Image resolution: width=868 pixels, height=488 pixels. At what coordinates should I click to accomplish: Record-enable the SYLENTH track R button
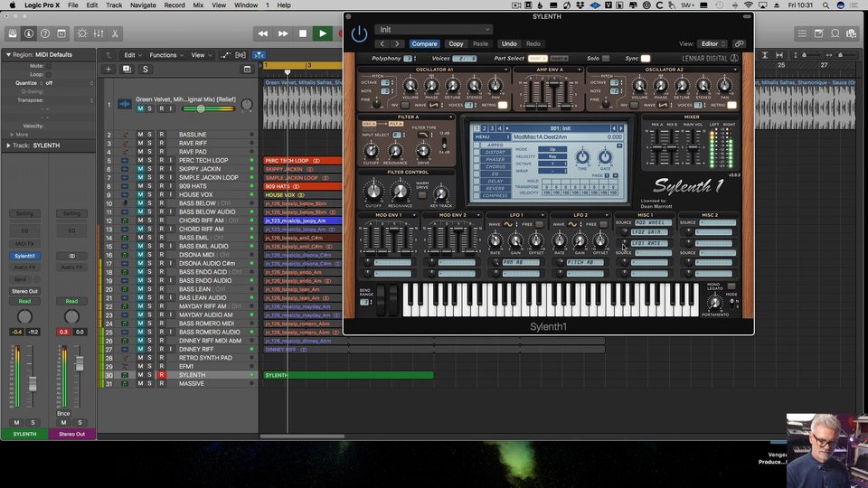(x=162, y=375)
